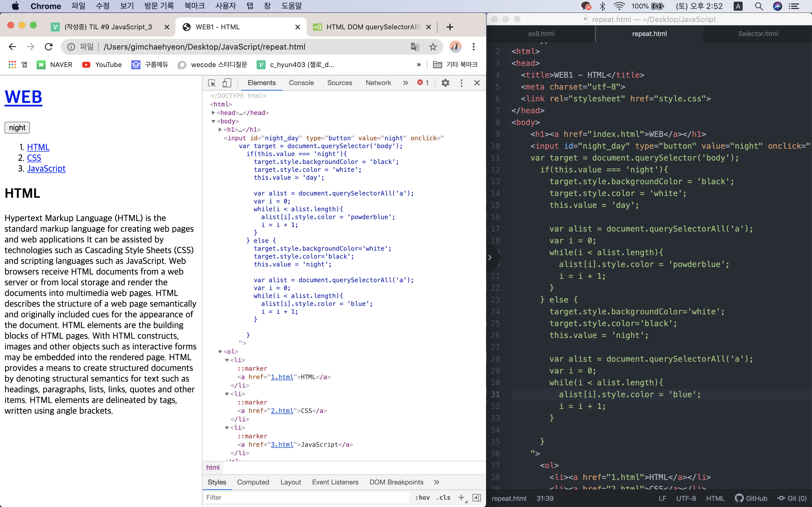
Task: Show more DevTools tabs chevron
Action: [x=405, y=83]
